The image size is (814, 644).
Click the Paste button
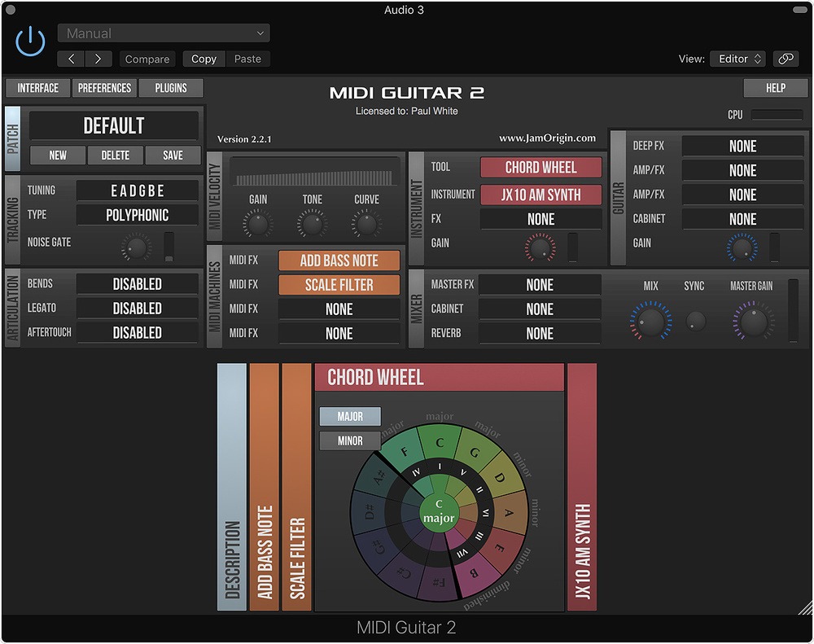point(247,59)
